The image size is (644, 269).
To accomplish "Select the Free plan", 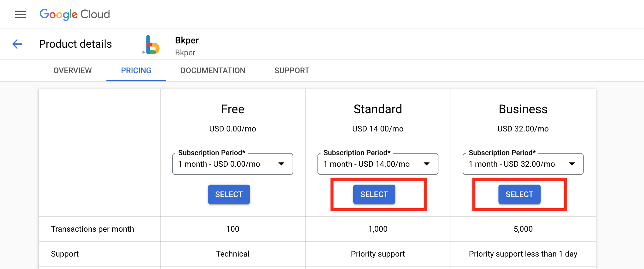I will (x=229, y=194).
